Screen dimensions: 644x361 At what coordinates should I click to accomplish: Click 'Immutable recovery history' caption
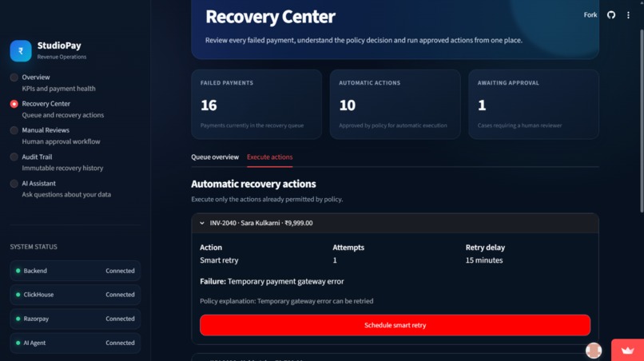tap(62, 168)
